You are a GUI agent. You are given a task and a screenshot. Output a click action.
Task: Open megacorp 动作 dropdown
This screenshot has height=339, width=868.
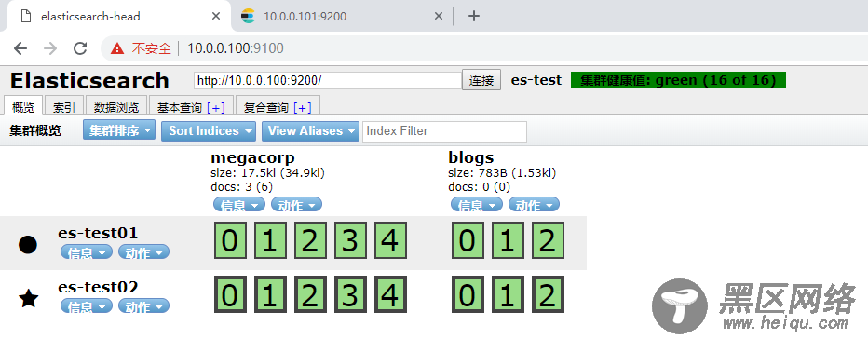(x=296, y=205)
